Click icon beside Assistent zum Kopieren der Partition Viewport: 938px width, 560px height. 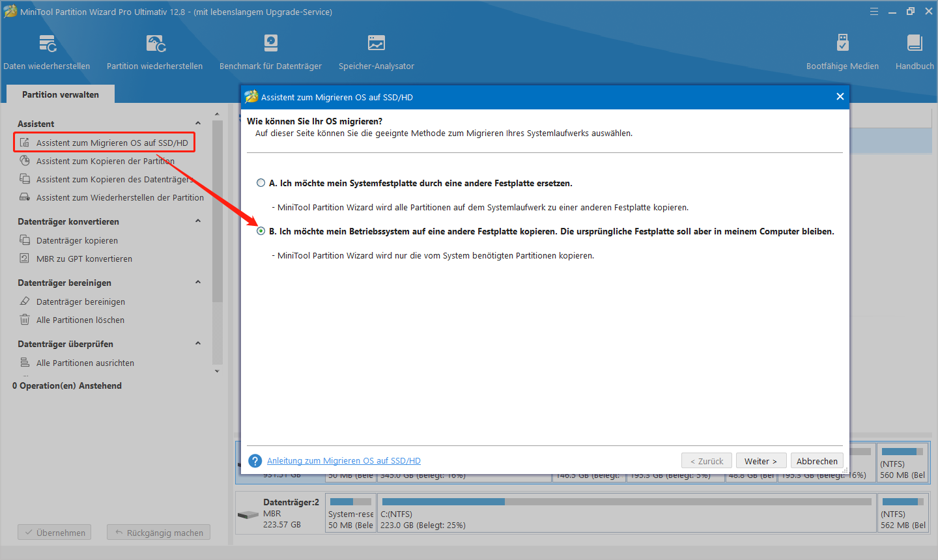click(x=25, y=161)
